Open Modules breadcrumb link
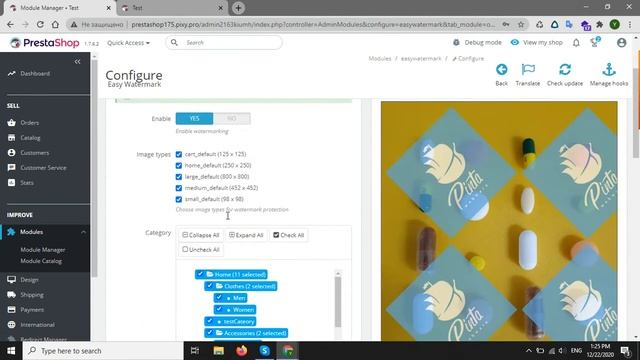This screenshot has height=360, width=640. click(380, 59)
